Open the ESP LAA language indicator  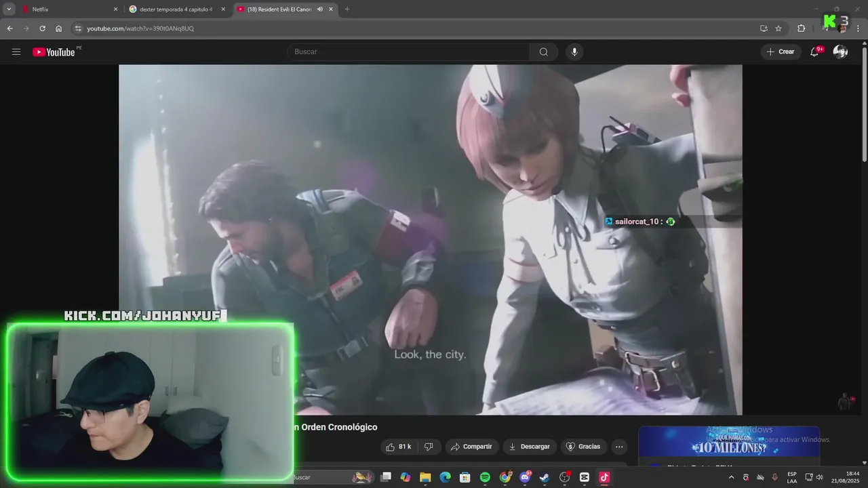pos(792,477)
